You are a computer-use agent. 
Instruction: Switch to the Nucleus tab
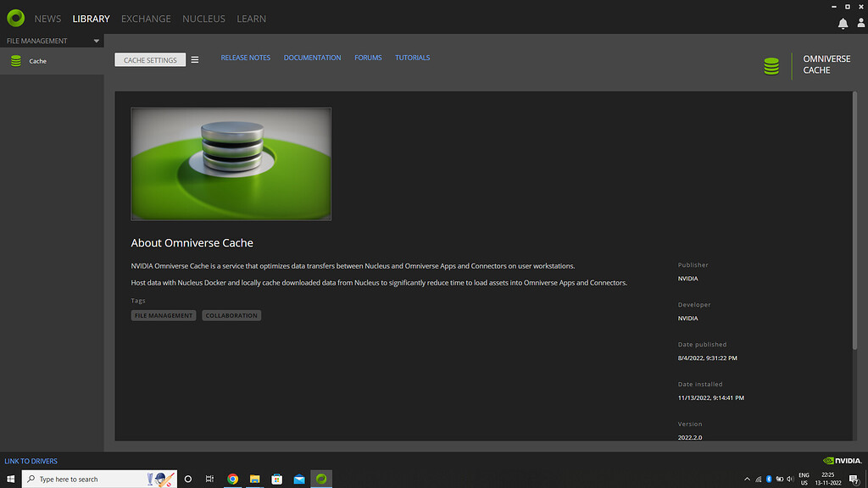(203, 19)
